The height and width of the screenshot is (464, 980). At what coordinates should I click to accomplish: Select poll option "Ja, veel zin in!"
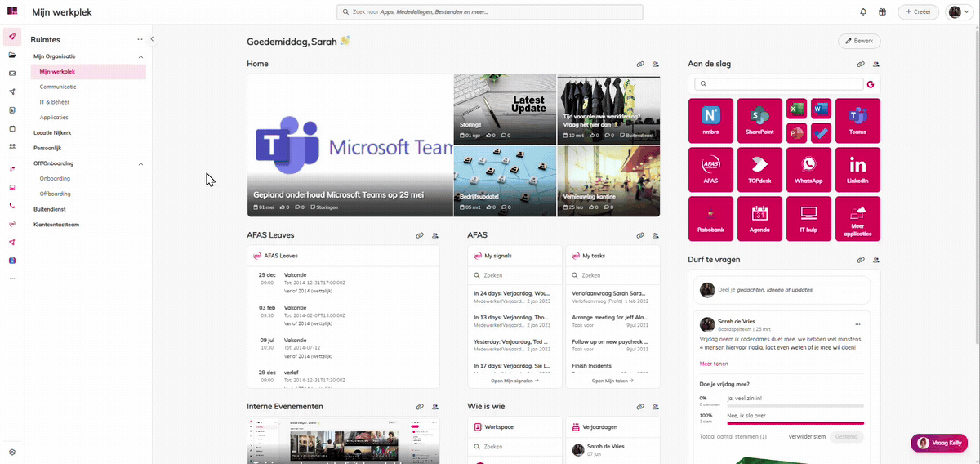click(782, 401)
